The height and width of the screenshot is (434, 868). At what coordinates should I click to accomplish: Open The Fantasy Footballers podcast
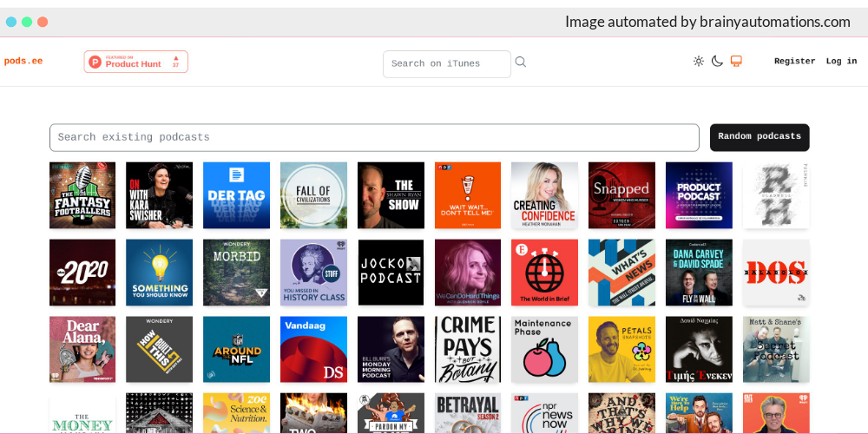click(82, 195)
